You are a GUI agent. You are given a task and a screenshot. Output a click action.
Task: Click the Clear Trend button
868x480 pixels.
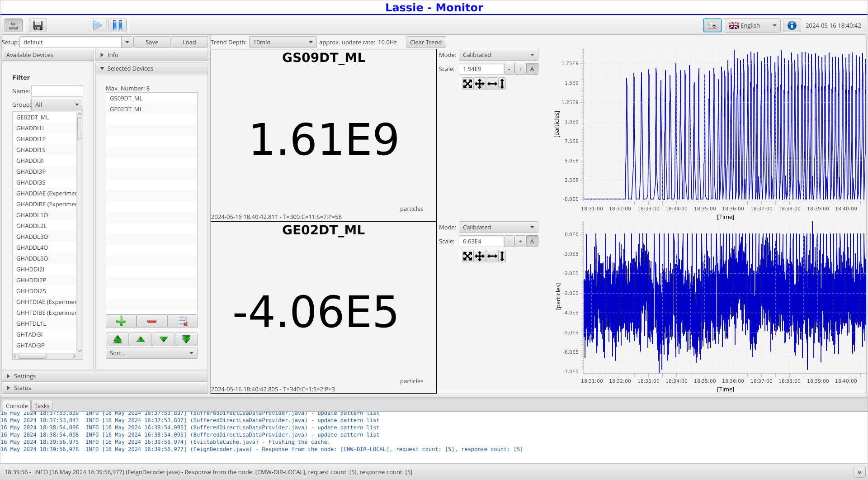(x=426, y=42)
